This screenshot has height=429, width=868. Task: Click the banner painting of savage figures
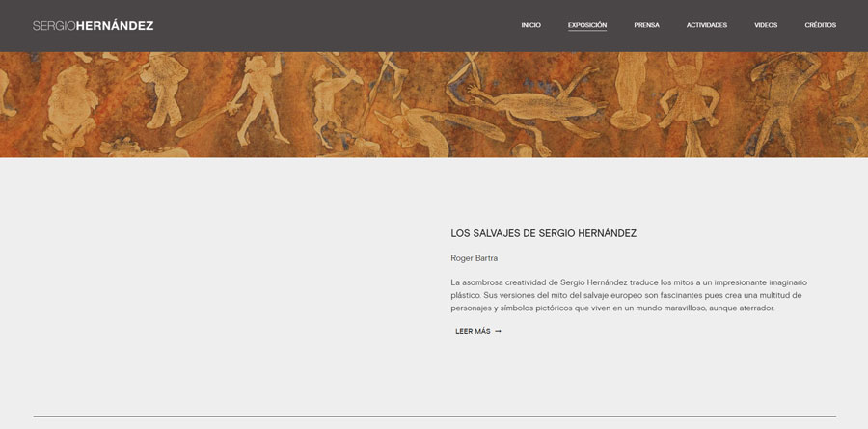[434, 105]
